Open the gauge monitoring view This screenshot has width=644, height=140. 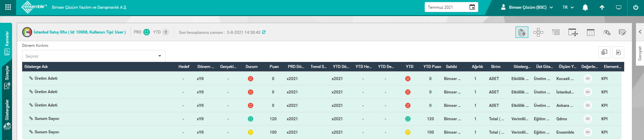[x=606, y=32]
